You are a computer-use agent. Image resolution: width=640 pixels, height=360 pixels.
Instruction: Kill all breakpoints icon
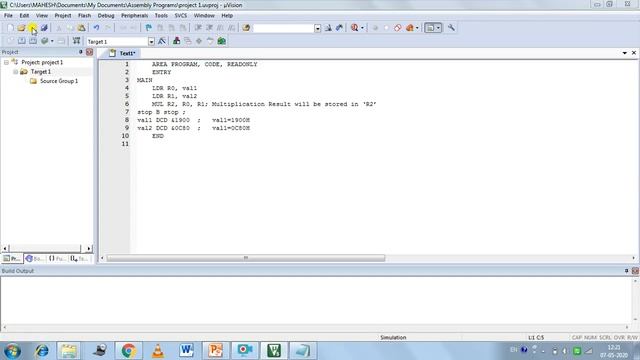coord(409,28)
